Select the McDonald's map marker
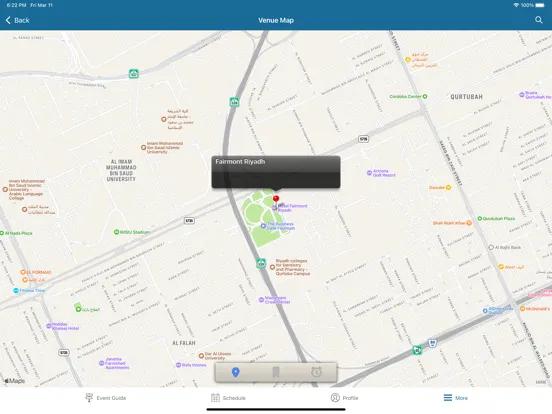Viewport: 552px width, 414px height. 522,309
